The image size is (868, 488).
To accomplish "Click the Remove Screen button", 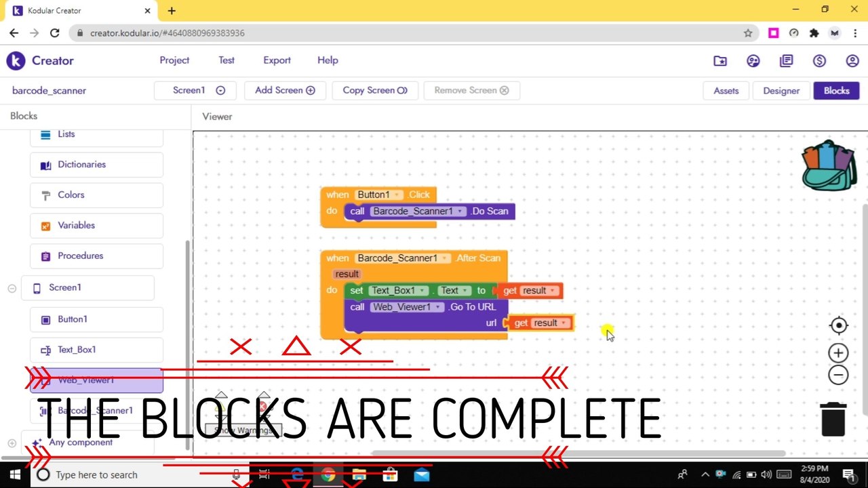I will [x=471, y=90].
